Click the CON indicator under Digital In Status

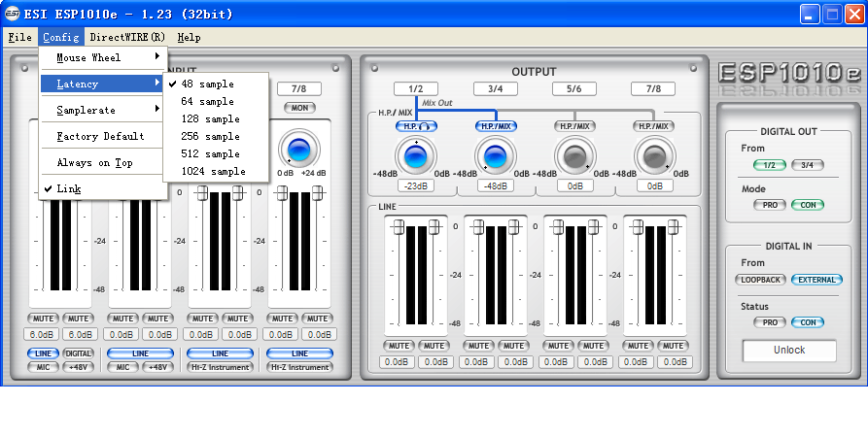[808, 322]
